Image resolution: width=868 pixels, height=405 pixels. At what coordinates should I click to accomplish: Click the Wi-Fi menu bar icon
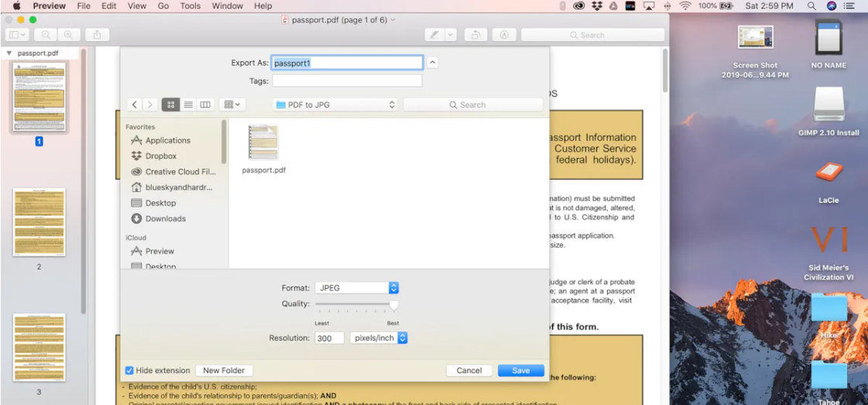pyautogui.click(x=685, y=6)
